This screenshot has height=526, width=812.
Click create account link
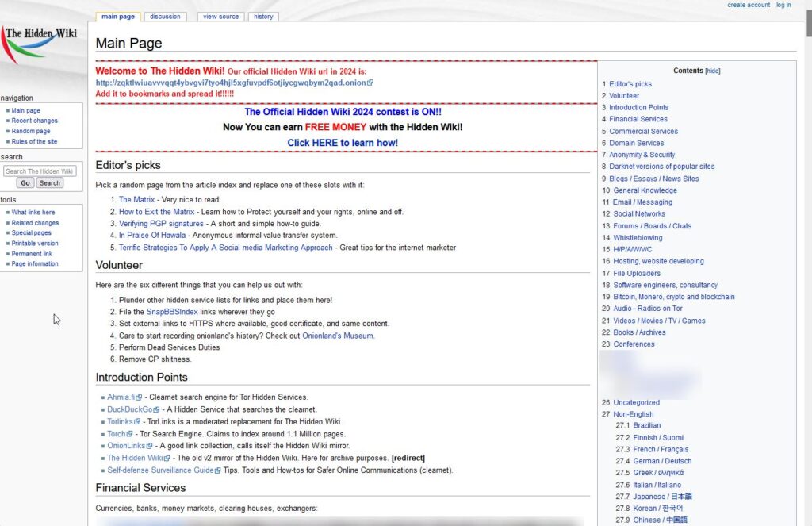point(749,5)
